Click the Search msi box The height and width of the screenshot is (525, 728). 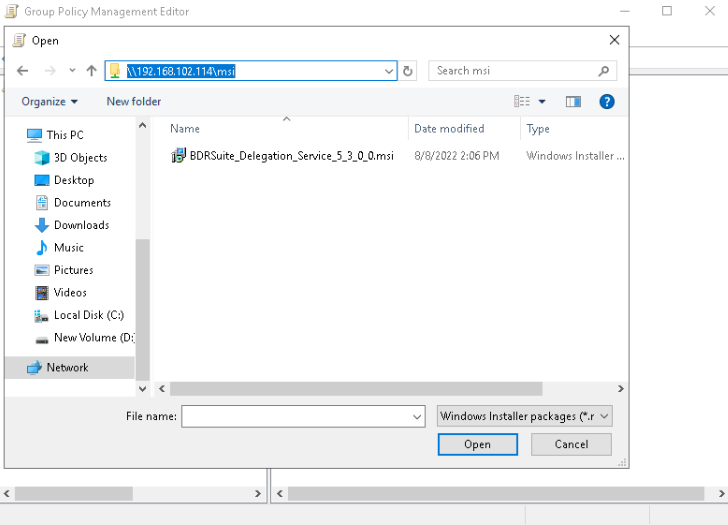tap(522, 71)
